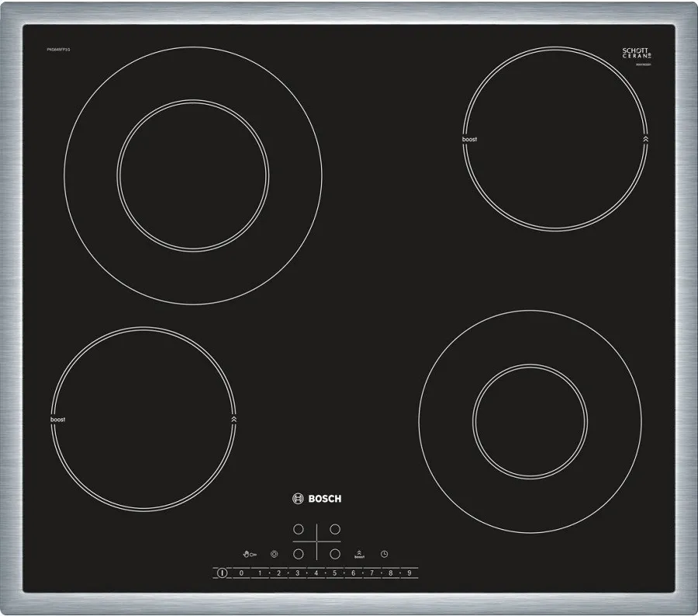Select the rear-left cooking zone button
This screenshot has height=616, width=698.
[298, 529]
